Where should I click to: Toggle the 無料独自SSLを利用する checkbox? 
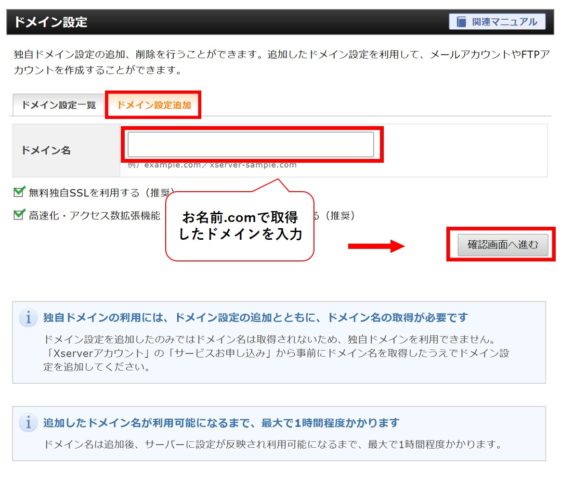tap(19, 192)
